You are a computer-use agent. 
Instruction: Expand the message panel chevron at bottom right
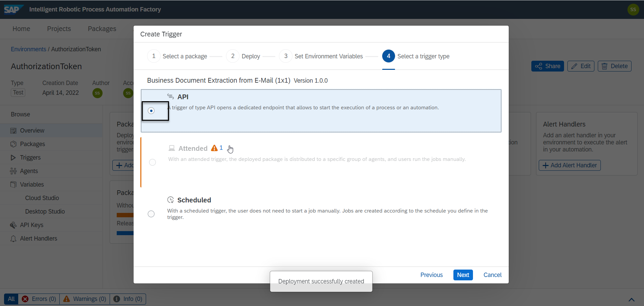pos(632,299)
